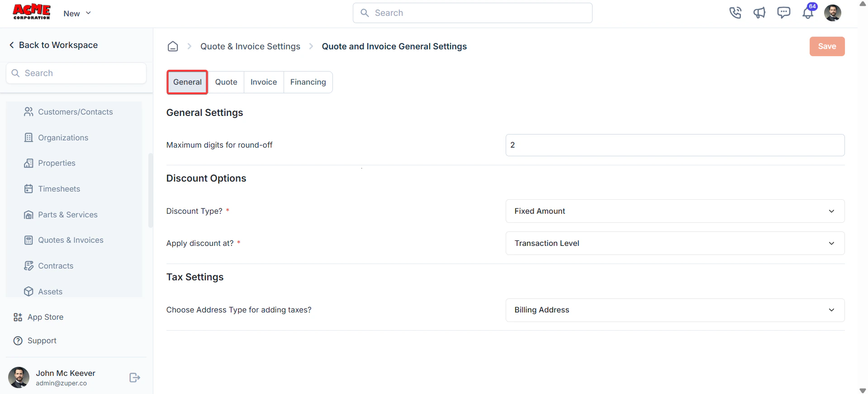Open the Discount Type dropdown
The height and width of the screenshot is (394, 868).
point(675,211)
